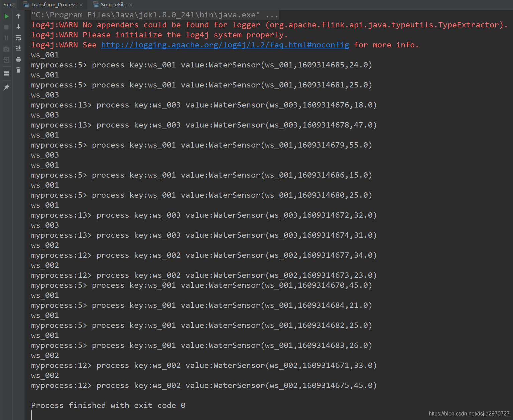The width and height of the screenshot is (513, 420).
Task: Click the Pause output icon
Action: 6,38
